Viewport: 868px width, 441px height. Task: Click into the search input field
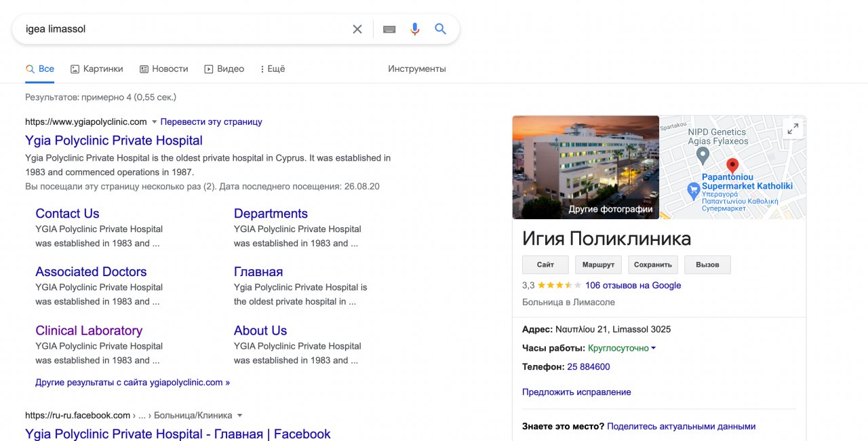(x=183, y=29)
